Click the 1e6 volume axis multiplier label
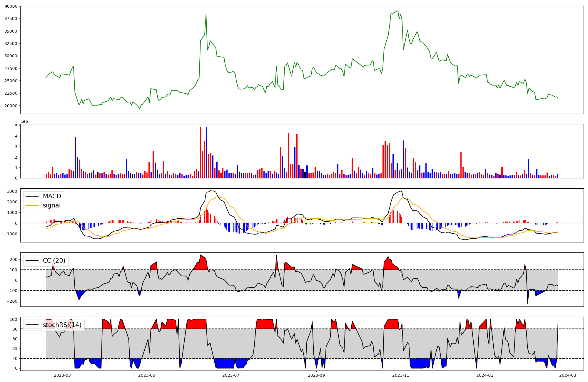 pos(24,121)
